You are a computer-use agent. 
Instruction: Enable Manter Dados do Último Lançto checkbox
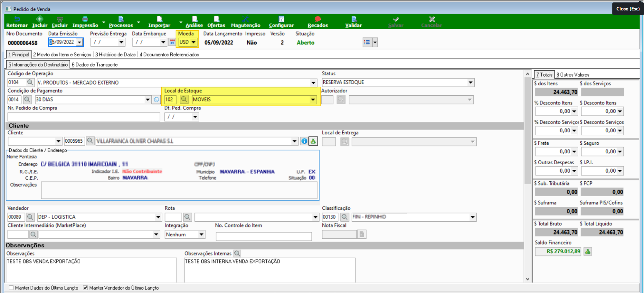click(x=11, y=288)
